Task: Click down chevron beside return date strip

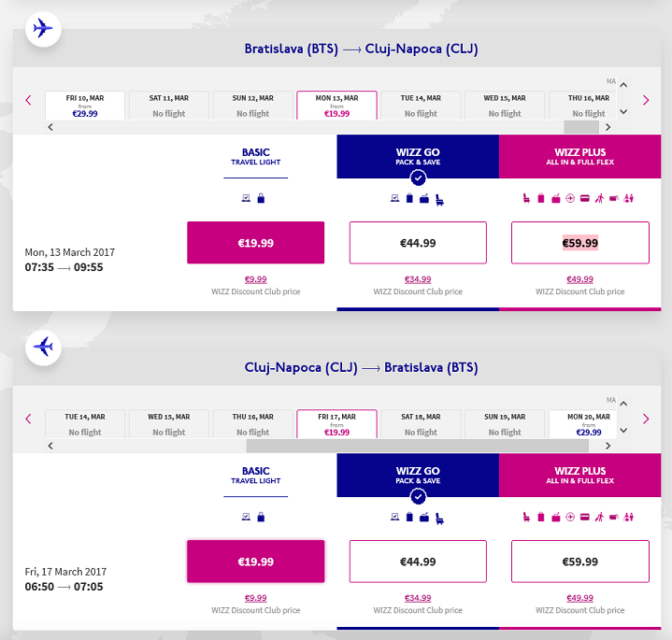Action: pos(623,431)
